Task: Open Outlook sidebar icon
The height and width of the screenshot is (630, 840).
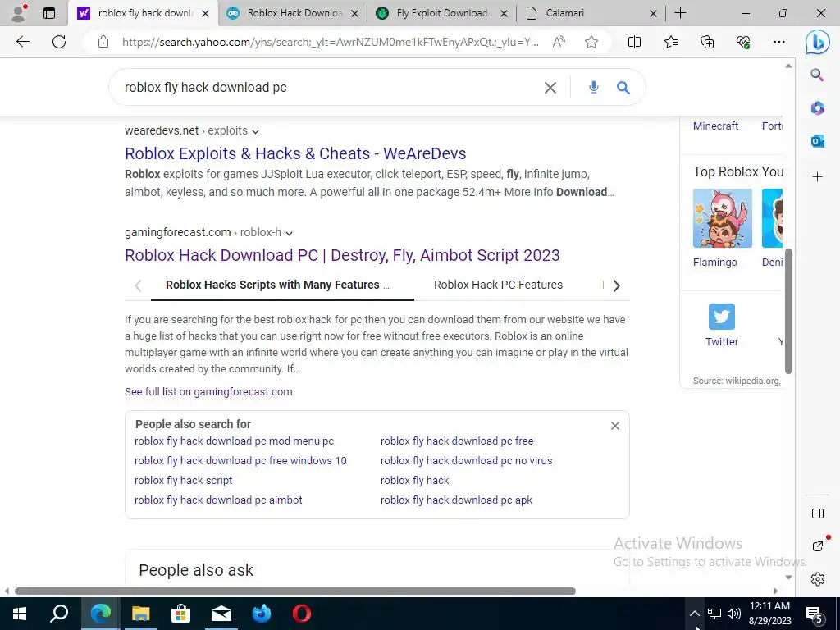Action: [x=818, y=141]
